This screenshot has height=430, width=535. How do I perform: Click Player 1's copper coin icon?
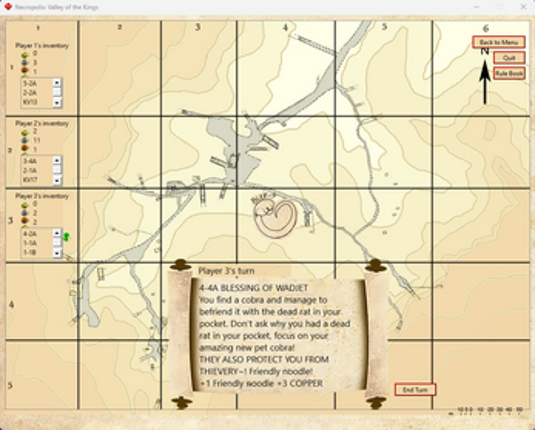tap(25, 71)
